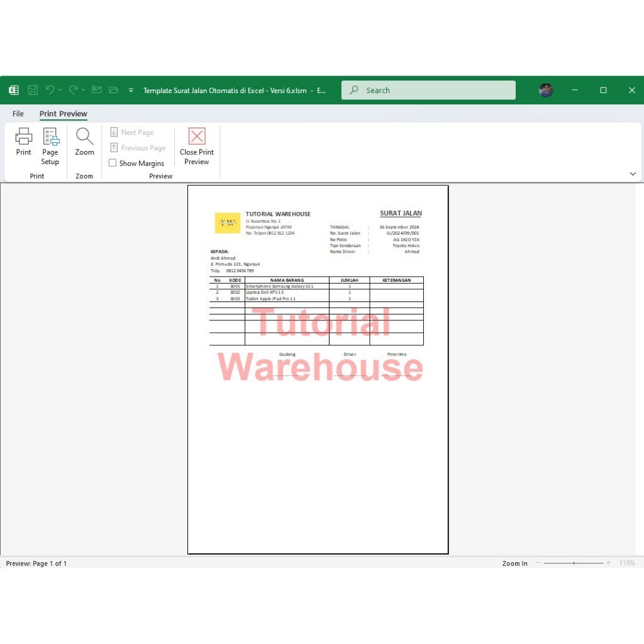Click the NAMA BARANG column header
Image resolution: width=644 pixels, height=644 pixels.
(x=287, y=280)
